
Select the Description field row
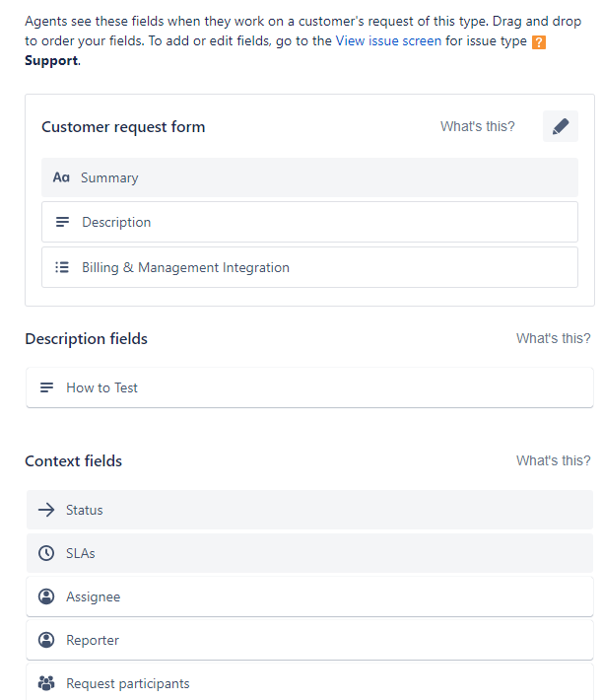click(309, 222)
